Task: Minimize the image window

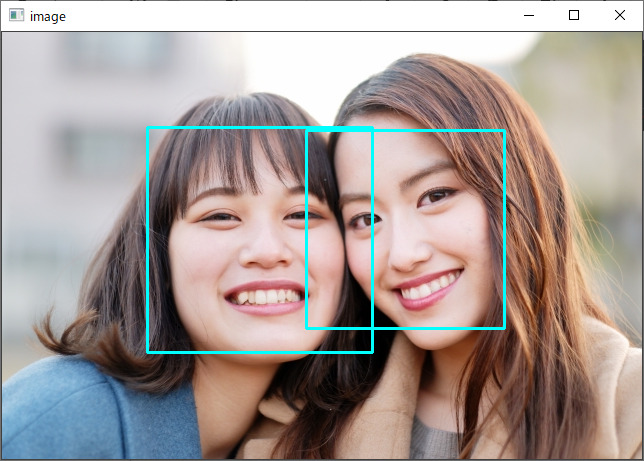Action: (x=529, y=16)
